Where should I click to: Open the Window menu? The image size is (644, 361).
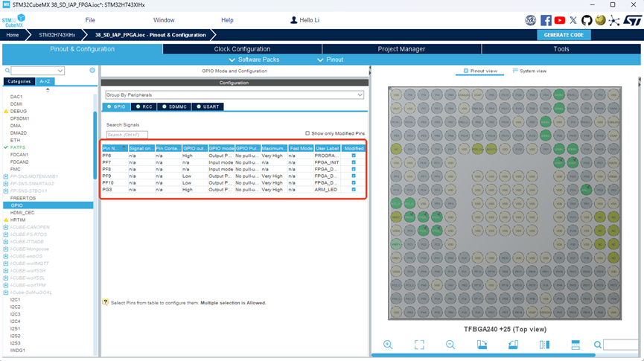tap(164, 20)
